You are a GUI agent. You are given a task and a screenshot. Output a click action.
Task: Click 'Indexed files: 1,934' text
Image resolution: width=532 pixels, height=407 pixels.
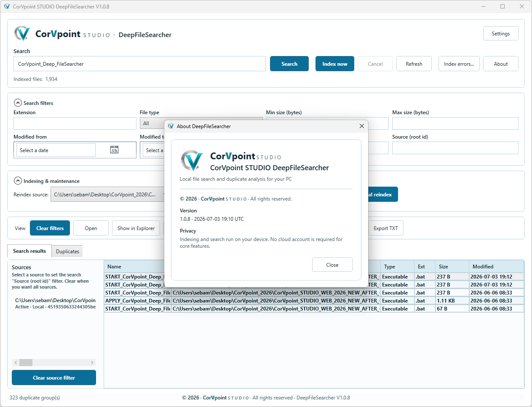point(35,79)
